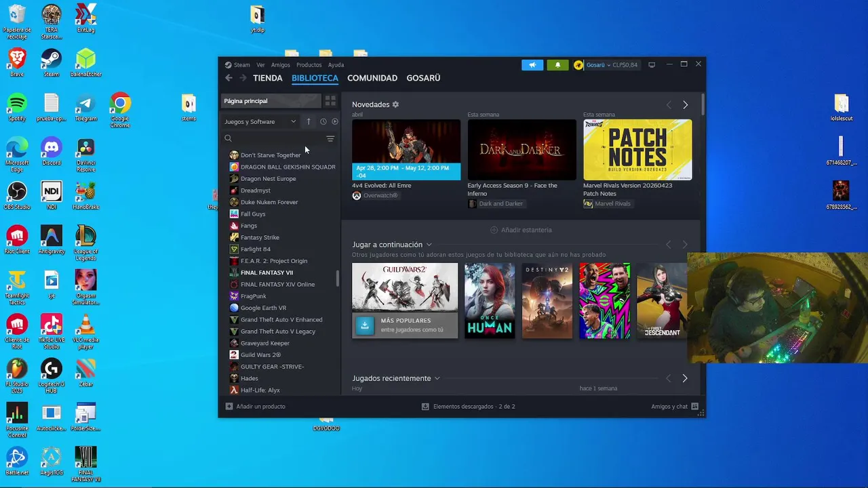Select the Papelera de reciclaje icon

pyautogui.click(x=17, y=22)
